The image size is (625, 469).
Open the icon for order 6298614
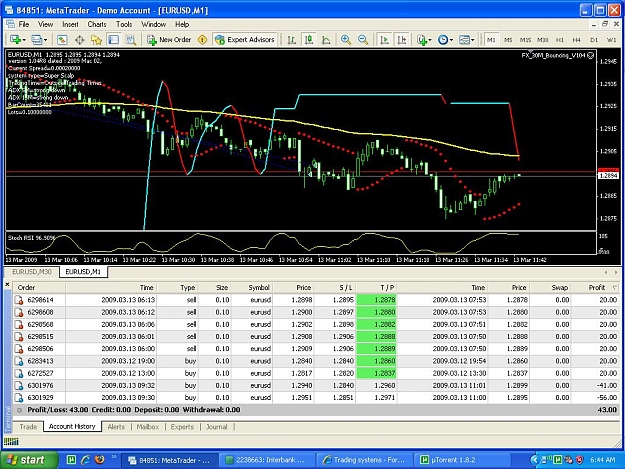19,300
